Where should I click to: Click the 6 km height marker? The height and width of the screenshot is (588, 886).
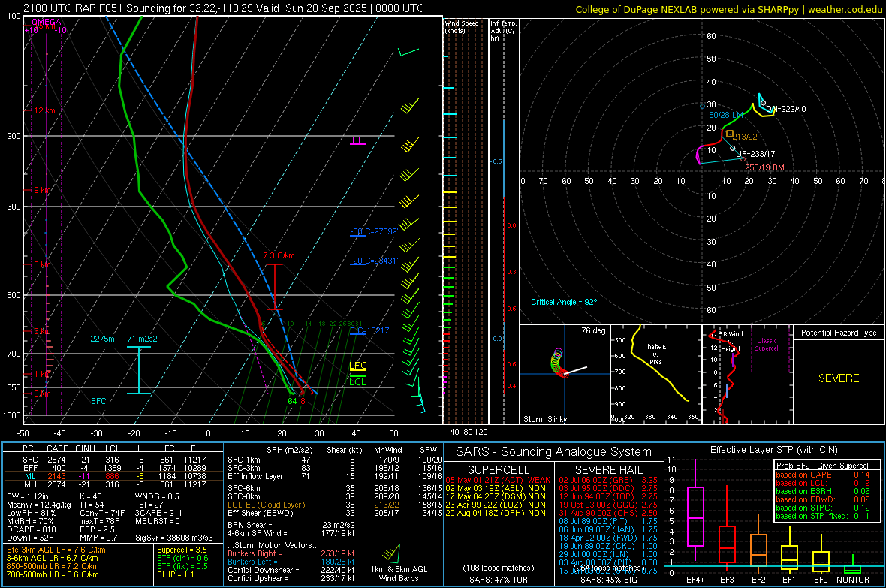click(x=42, y=264)
